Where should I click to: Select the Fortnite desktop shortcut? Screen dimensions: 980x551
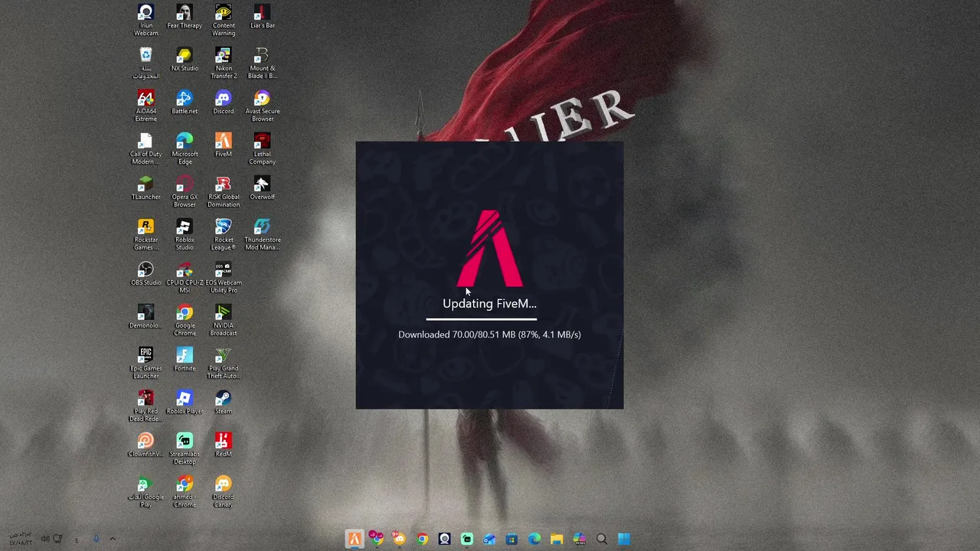click(x=185, y=360)
